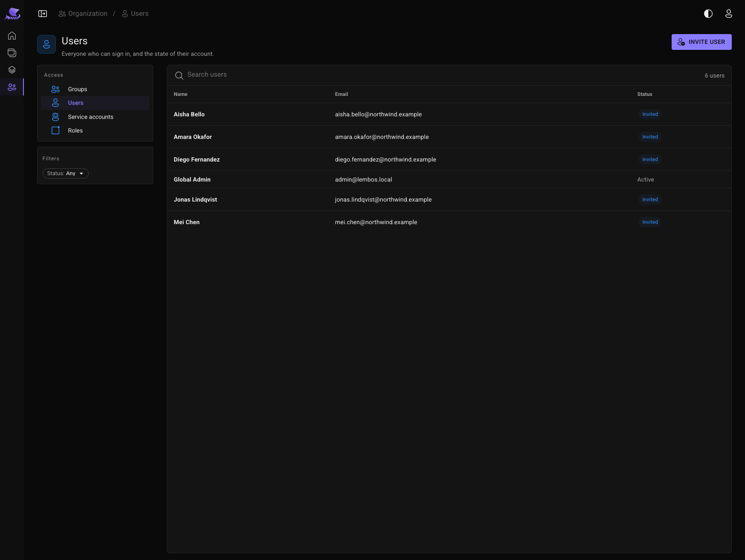
Task: Select Users in Access menu
Action: point(95,103)
